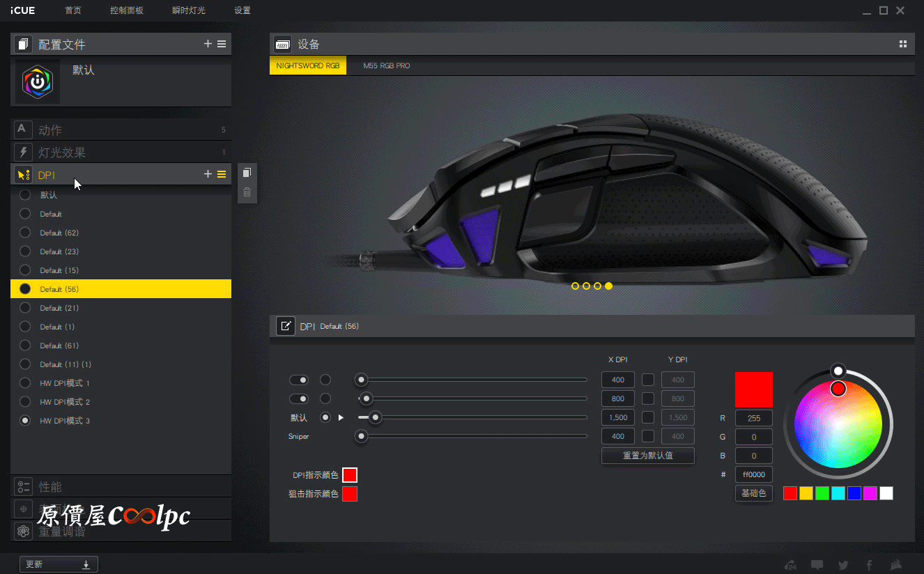Check the XY link box for 800 row
924x574 pixels.
click(x=648, y=398)
